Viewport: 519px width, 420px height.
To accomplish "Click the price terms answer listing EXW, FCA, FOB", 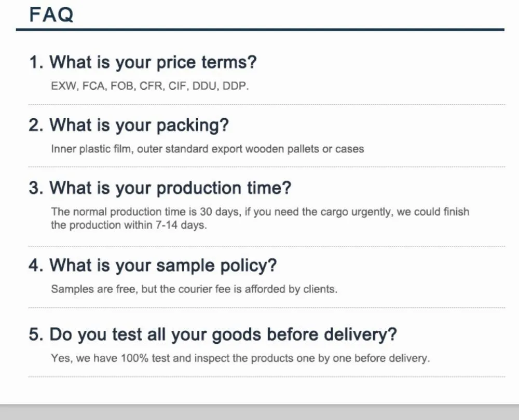I will (x=149, y=86).
